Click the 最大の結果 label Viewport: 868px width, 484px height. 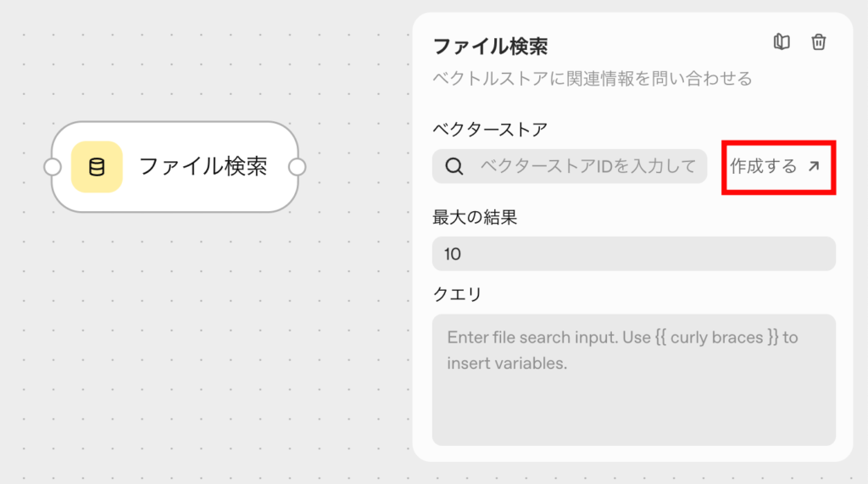[x=475, y=217]
